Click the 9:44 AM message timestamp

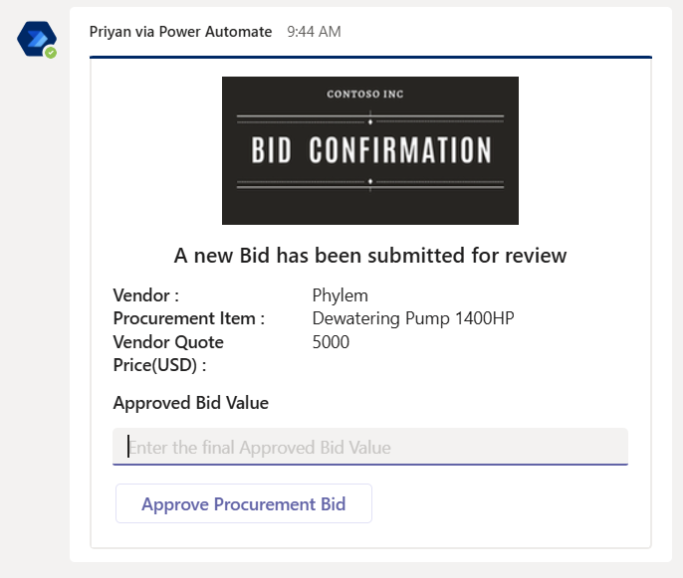coord(314,32)
